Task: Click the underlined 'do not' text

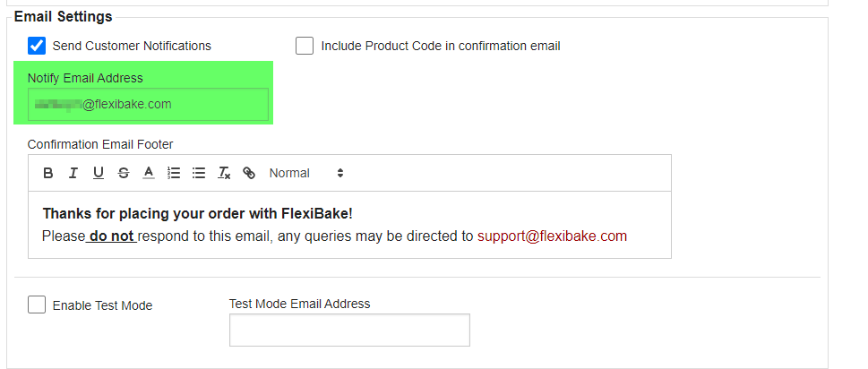Action: 112,236
